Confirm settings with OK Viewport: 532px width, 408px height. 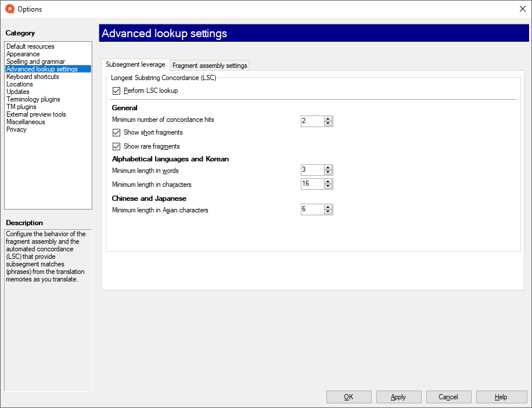click(x=348, y=397)
